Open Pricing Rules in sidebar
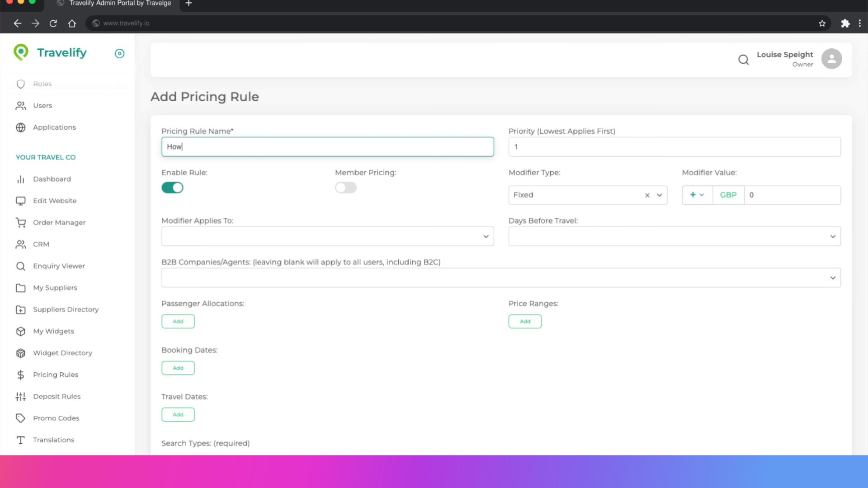This screenshot has width=868, height=488. 55,375
